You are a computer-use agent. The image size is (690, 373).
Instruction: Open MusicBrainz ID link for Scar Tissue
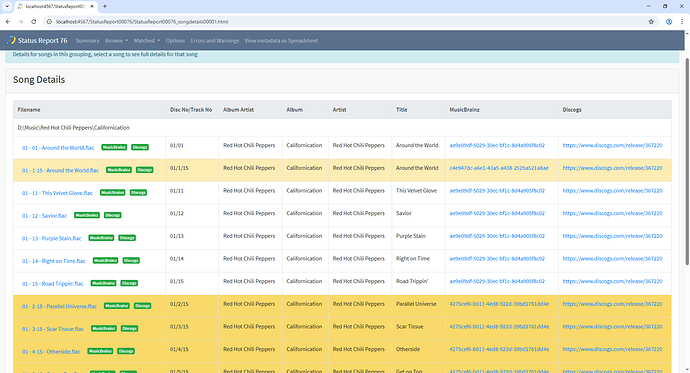point(499,326)
